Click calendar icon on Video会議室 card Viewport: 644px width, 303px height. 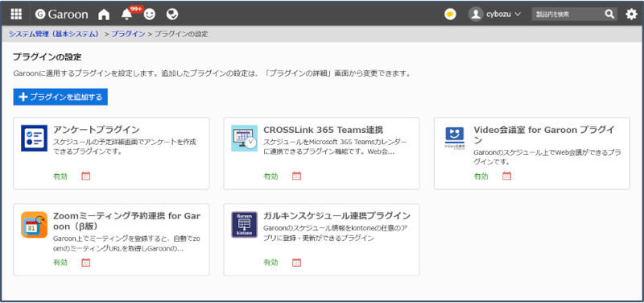507,176
